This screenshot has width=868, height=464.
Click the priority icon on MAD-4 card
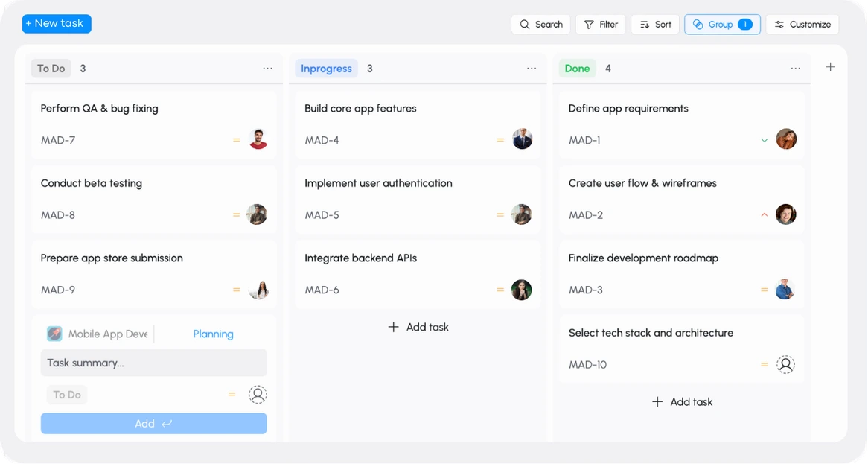point(500,140)
